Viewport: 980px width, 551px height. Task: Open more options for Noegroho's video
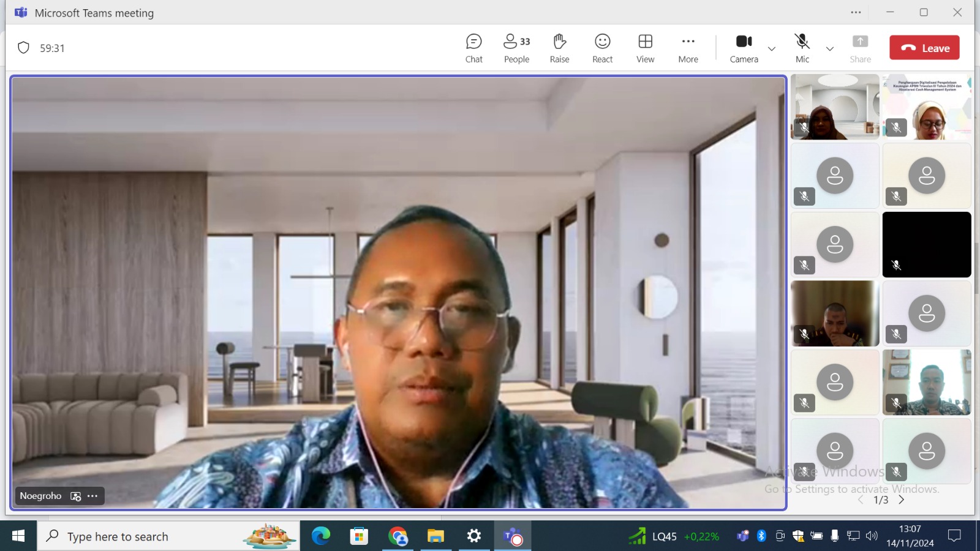pos(92,496)
